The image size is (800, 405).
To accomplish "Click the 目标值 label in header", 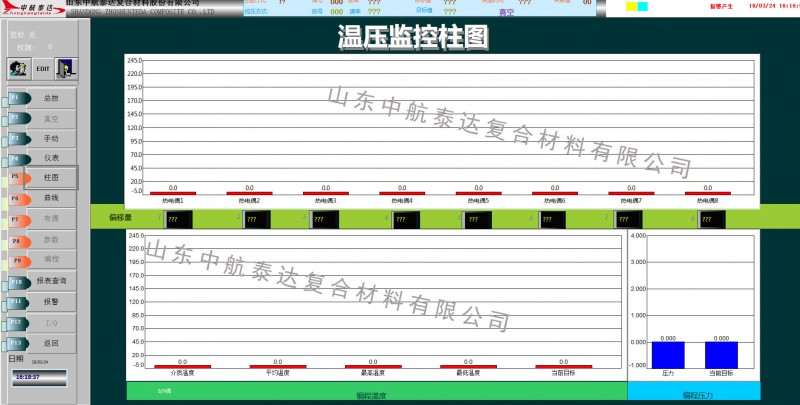I will coord(423,10).
